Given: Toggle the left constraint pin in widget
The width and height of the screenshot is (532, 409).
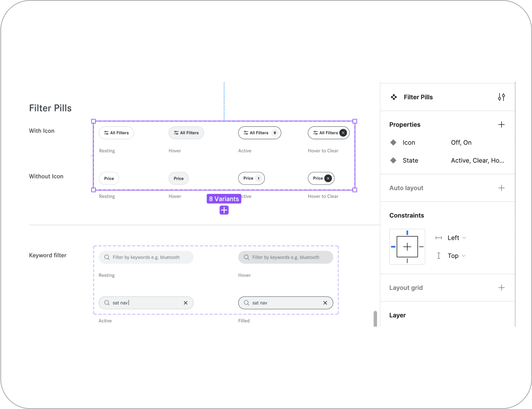Looking at the screenshot, I should [393, 247].
